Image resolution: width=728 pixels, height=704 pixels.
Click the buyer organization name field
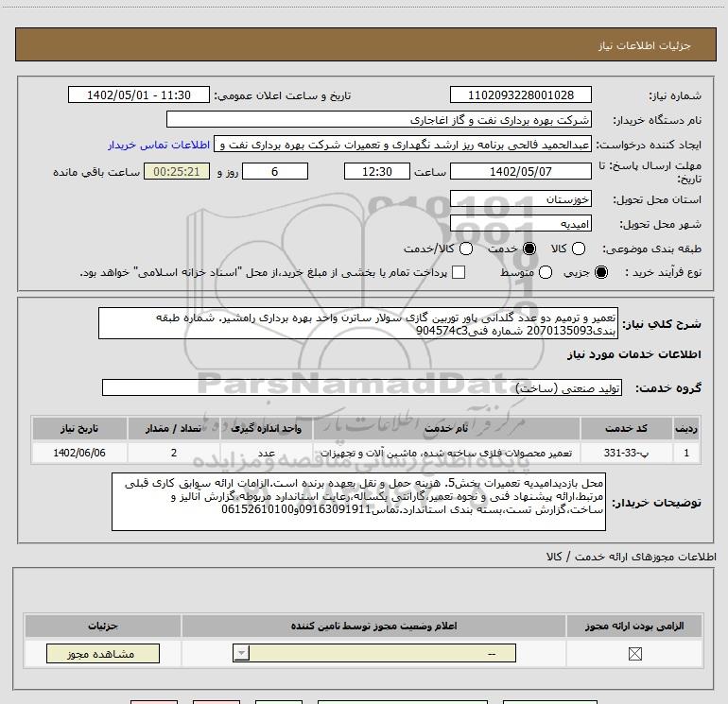[379, 120]
